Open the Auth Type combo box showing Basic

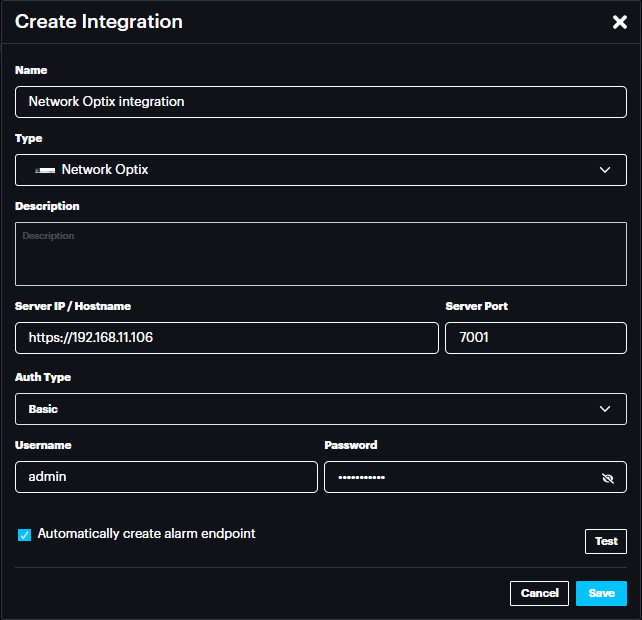[x=300, y=409]
